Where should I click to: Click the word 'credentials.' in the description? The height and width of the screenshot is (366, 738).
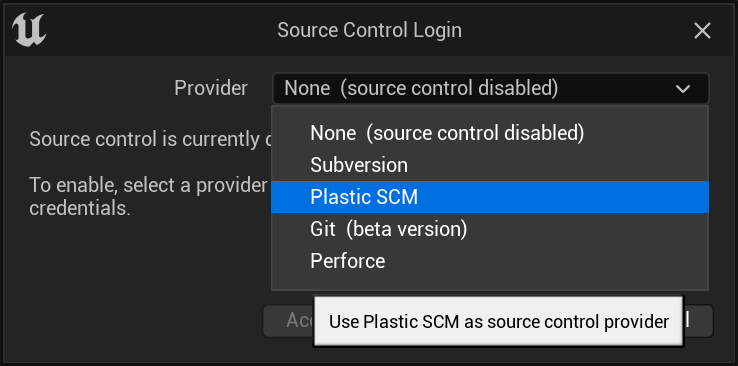[80, 208]
